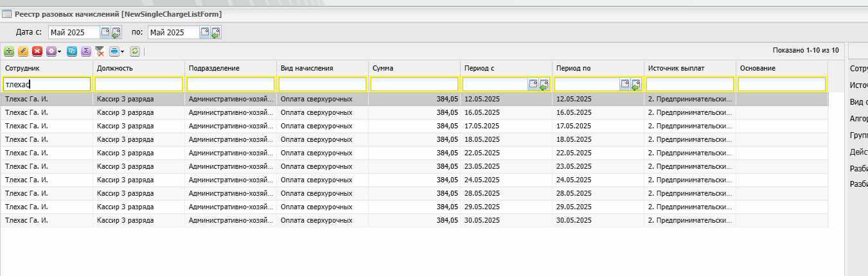Click the form icon beside the window title
The height and width of the screenshot is (276, 868).
pos(8,13)
